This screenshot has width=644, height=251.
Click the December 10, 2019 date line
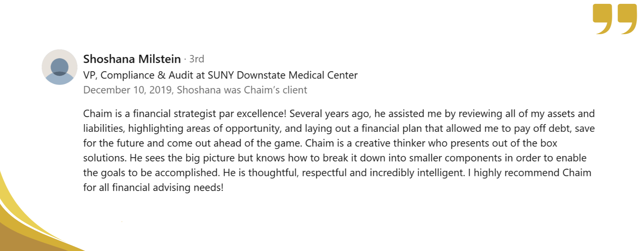click(195, 90)
